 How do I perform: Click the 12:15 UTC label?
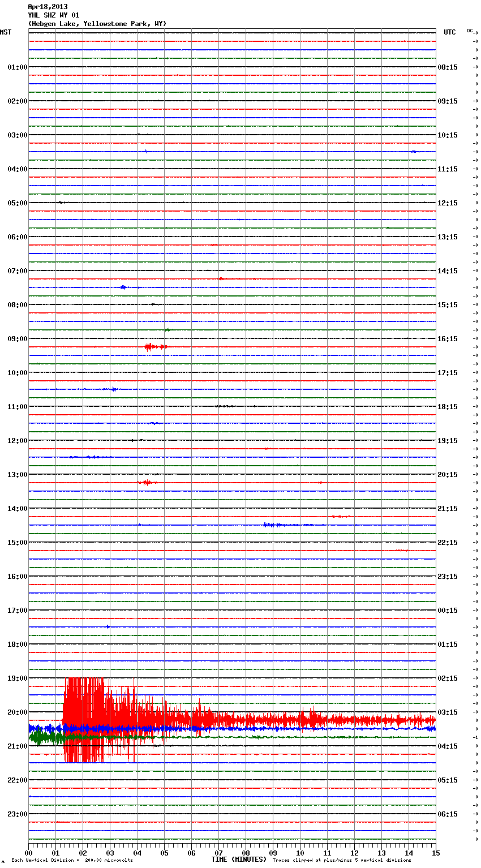tap(448, 203)
